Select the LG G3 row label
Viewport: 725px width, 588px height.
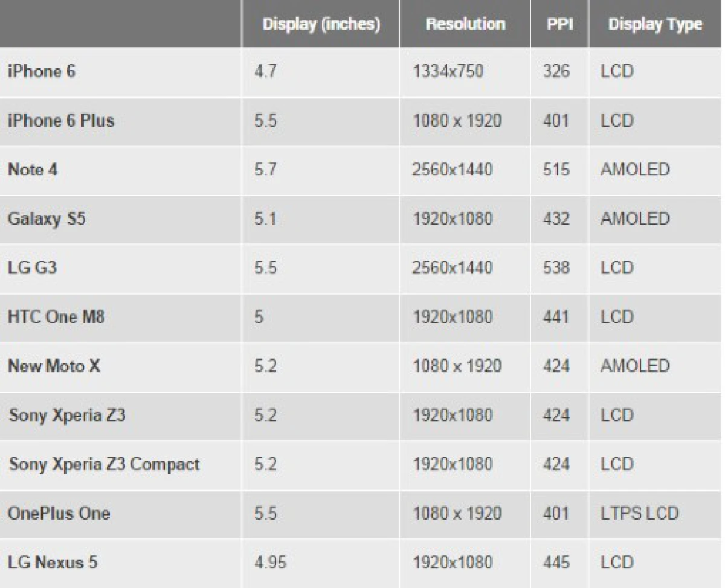pos(31,268)
